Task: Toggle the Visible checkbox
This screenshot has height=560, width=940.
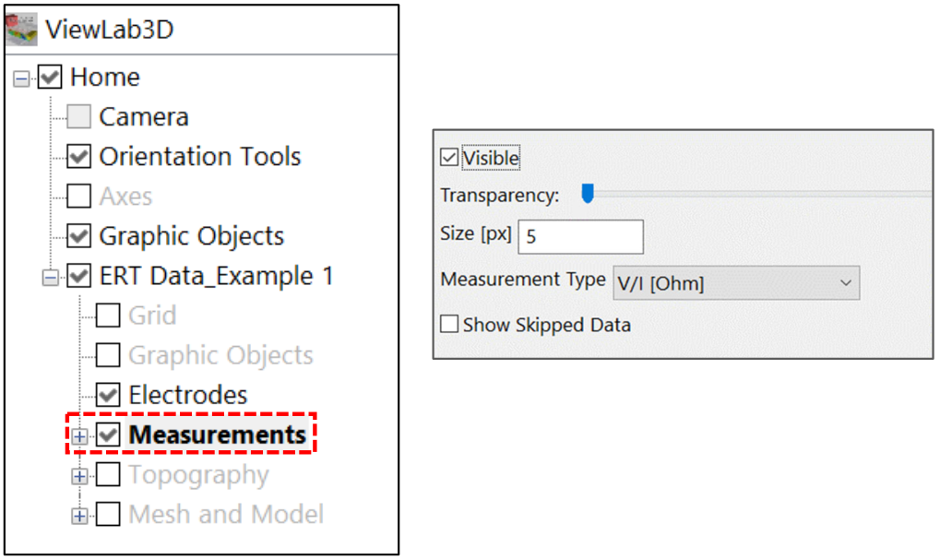Action: [x=449, y=158]
